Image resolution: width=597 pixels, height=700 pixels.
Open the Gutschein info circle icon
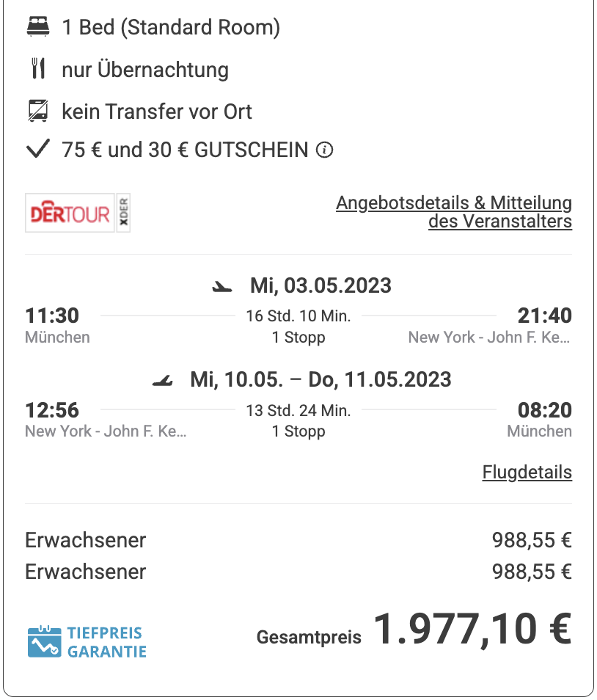coord(324,150)
